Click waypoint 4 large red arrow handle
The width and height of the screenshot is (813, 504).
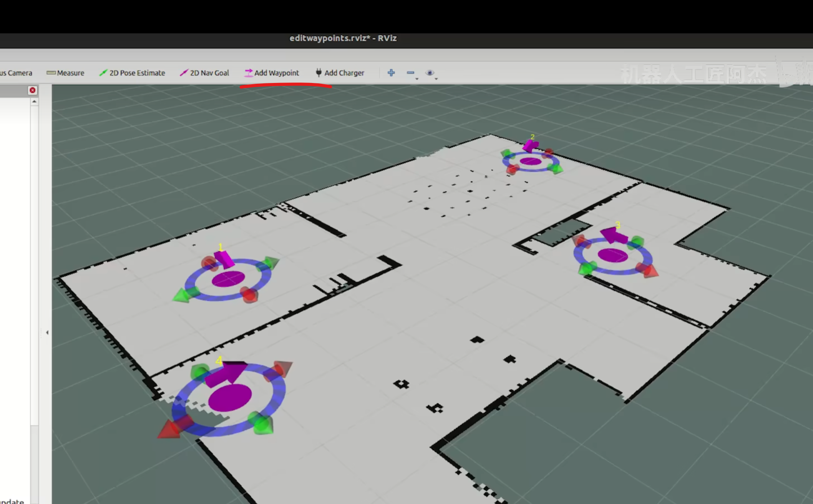click(x=169, y=430)
